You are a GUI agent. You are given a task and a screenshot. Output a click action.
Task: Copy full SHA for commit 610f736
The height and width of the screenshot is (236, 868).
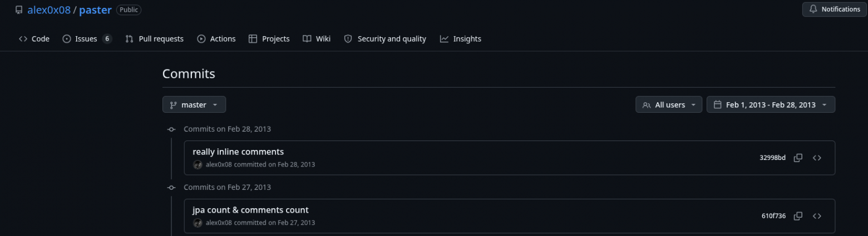click(x=798, y=216)
